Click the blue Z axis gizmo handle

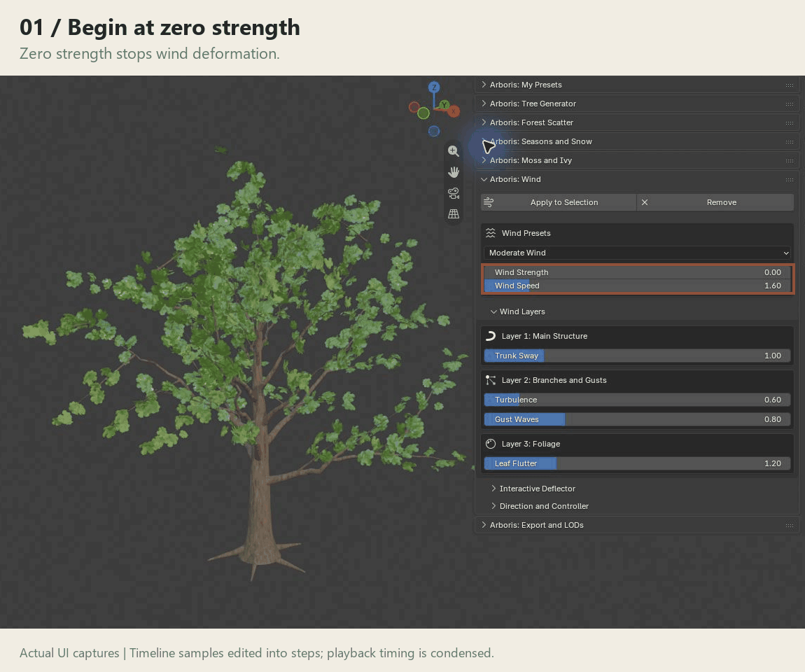tap(434, 87)
